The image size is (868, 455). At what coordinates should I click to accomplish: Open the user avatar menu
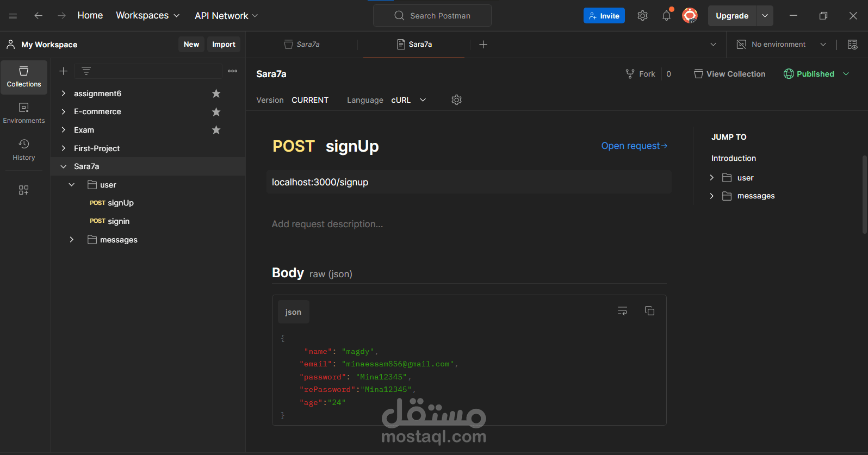(x=690, y=16)
